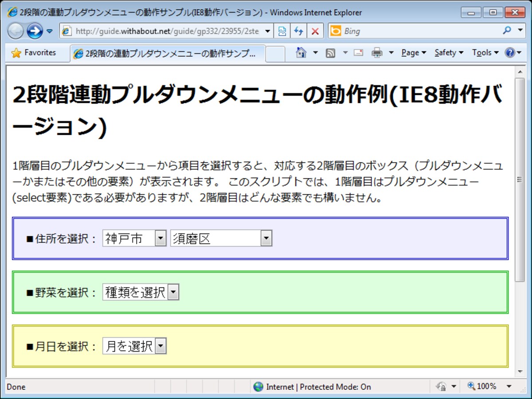This screenshot has height=399, width=532.
Task: Expand the address bar history dropdown
Action: (267, 31)
